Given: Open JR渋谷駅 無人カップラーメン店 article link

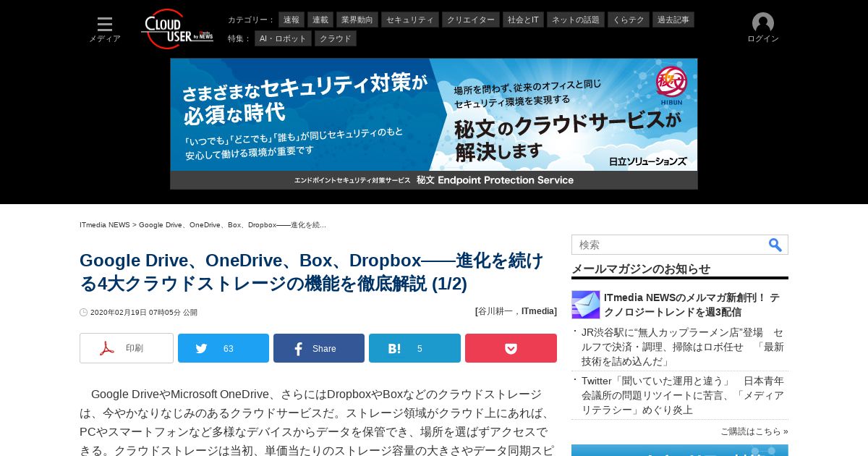Looking at the screenshot, I should (x=683, y=347).
